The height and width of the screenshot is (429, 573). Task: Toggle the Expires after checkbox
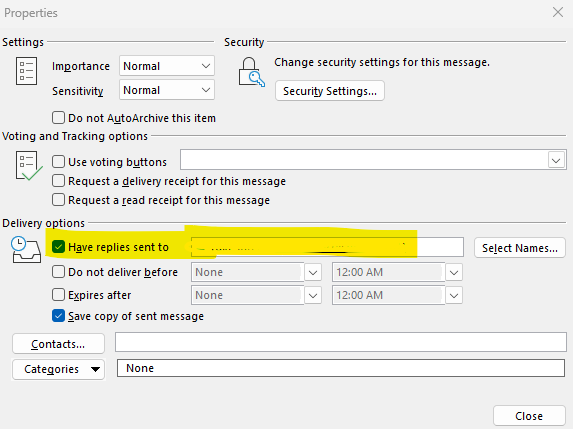58,295
